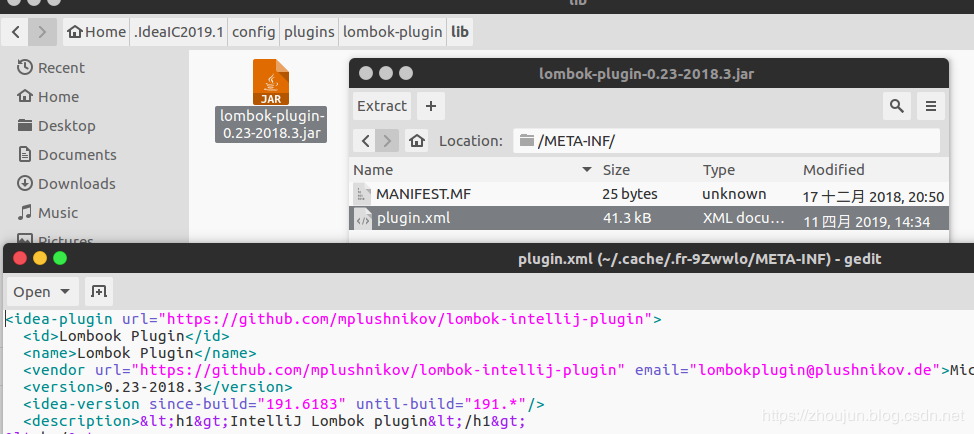Close the archive manager window
This screenshot has width=974, height=434.
366,73
